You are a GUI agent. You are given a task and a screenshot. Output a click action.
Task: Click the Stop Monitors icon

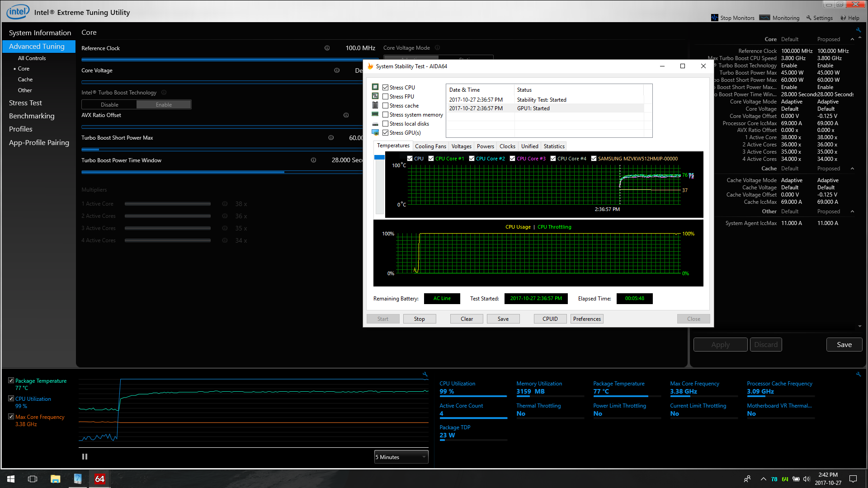coord(714,18)
